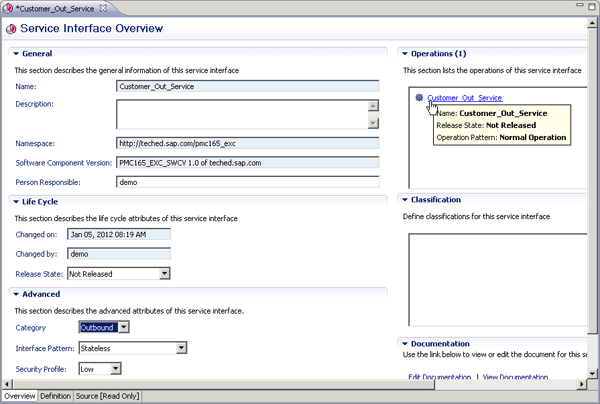Screen dimensions: 600x404
Task: Collapse the Life Cycle section
Action: 16,202
